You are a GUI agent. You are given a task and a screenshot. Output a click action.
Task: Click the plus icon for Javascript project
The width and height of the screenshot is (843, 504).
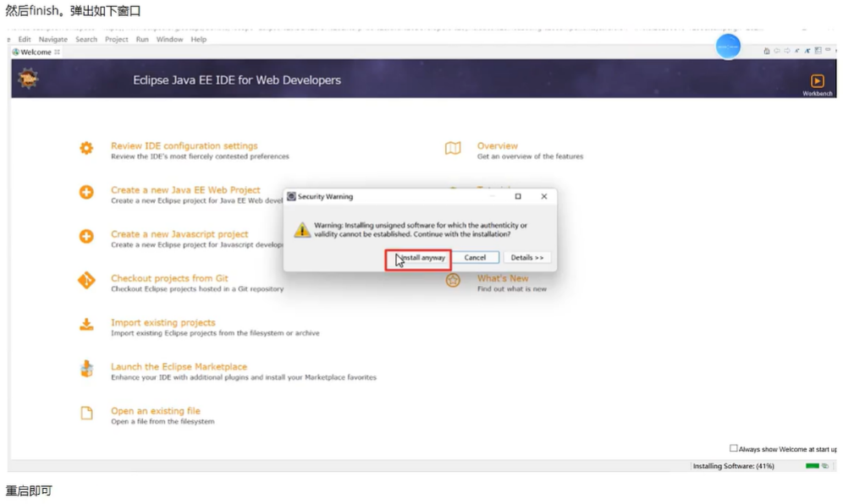click(x=86, y=236)
